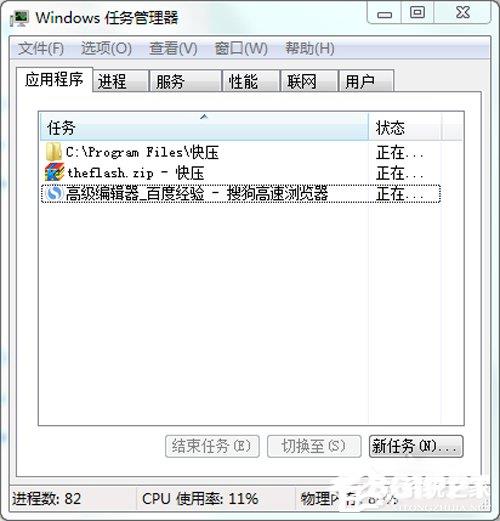Switch to the 服务 tab
500x521 pixels.
185,81
